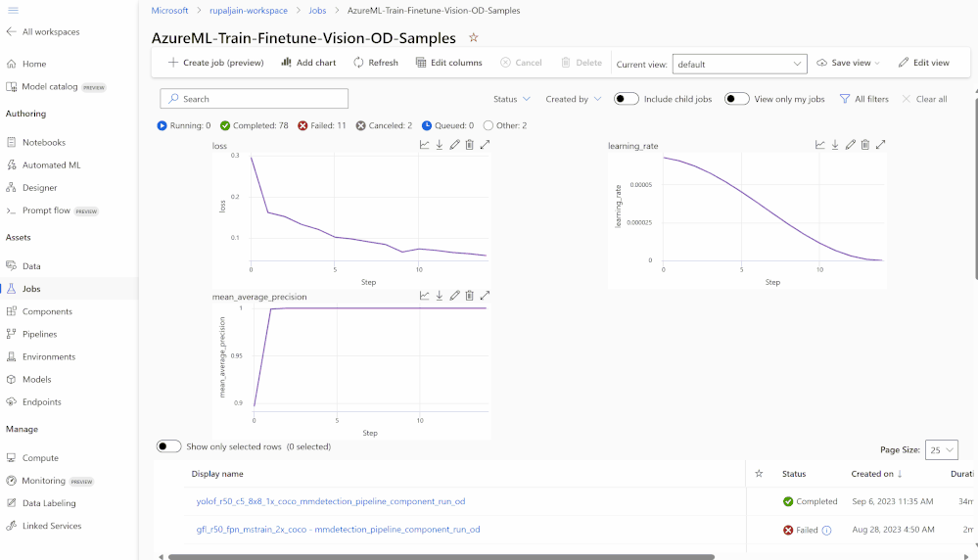
Task: Favorite the experiment with the star icon
Action: point(474,37)
